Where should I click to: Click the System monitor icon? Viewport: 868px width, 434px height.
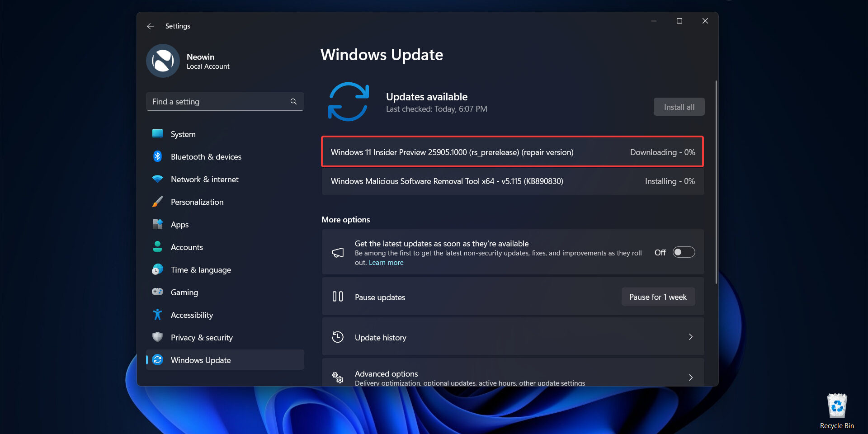157,134
